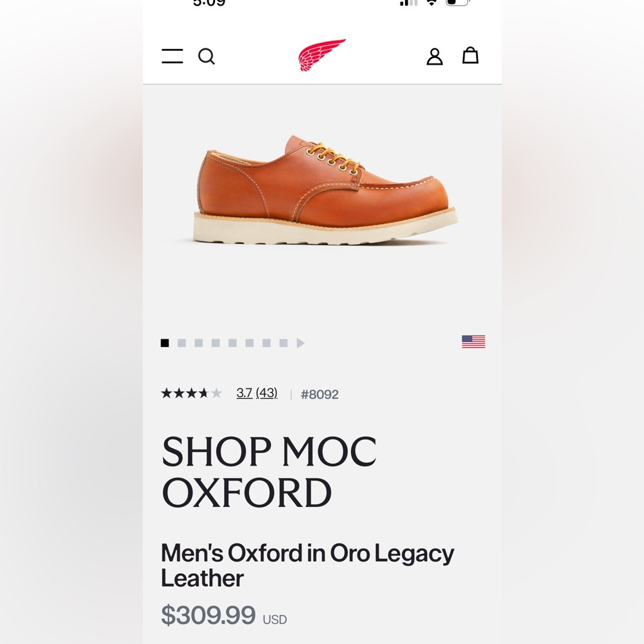Open the US flag country selector
Viewport: 644px width, 644px height.
click(x=474, y=341)
